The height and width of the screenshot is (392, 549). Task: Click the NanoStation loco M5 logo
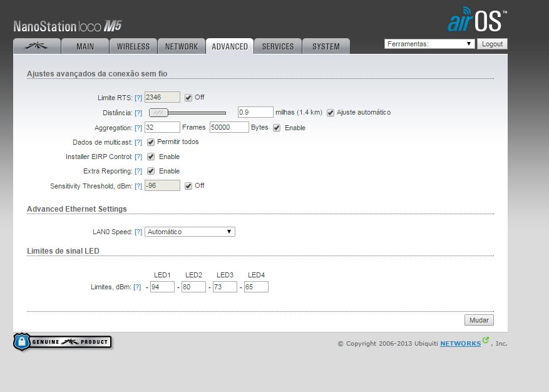[x=68, y=26]
